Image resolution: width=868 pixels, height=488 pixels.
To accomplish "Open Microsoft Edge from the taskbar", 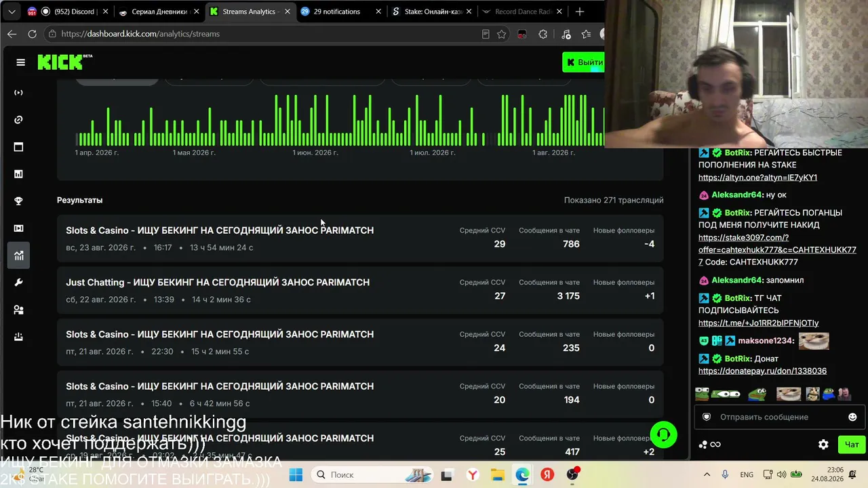I will point(522,475).
